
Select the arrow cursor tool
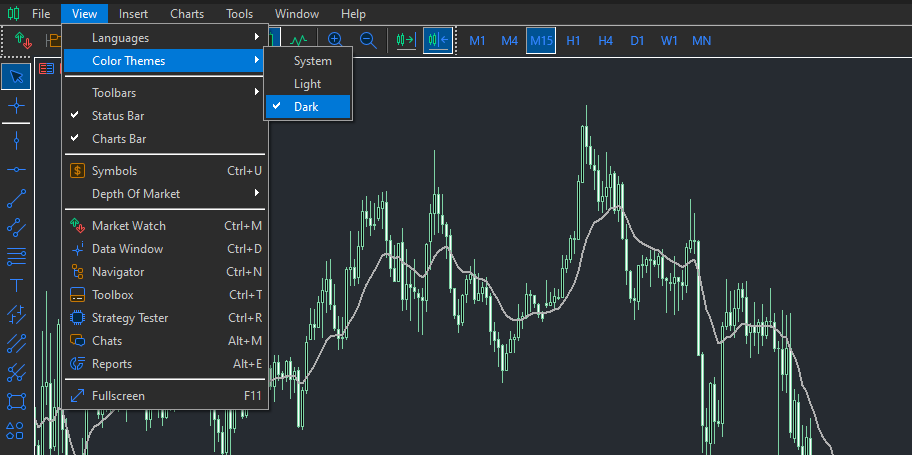[16, 77]
